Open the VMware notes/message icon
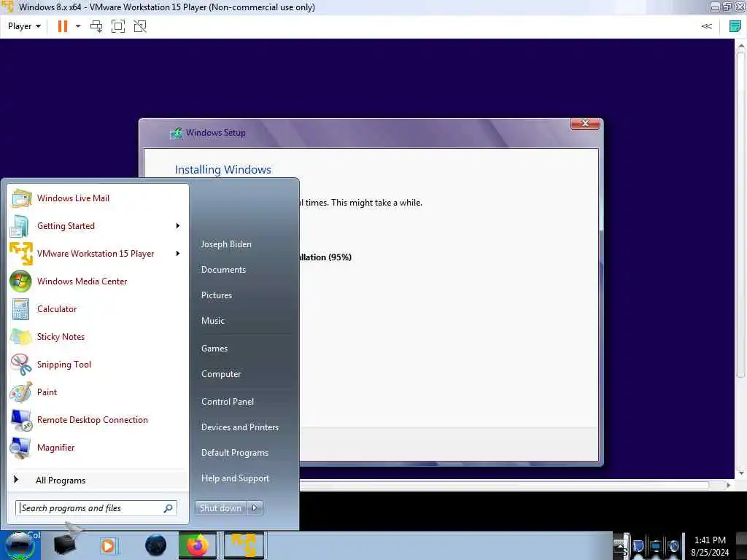This screenshot has height=560, width=747. pyautogui.click(x=735, y=26)
